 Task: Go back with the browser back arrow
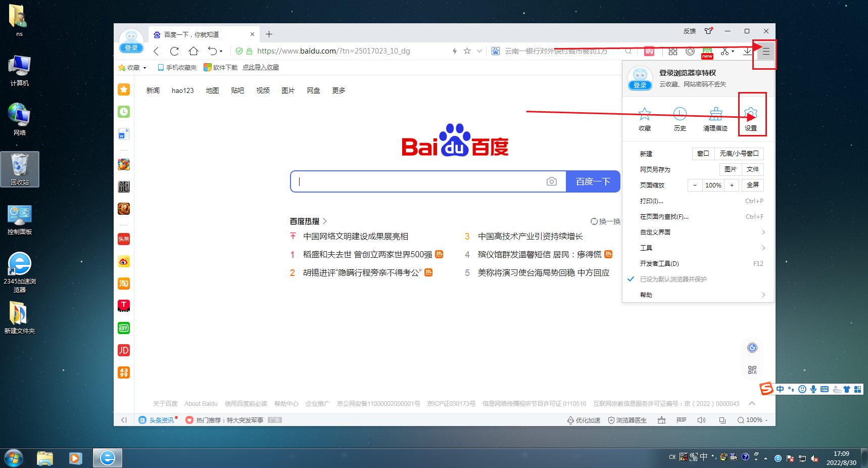click(156, 51)
